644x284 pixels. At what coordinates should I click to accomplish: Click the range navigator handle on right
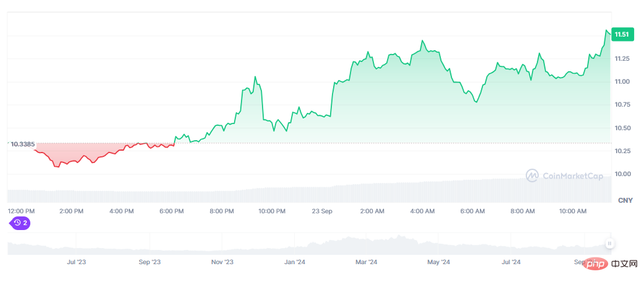pos(609,244)
